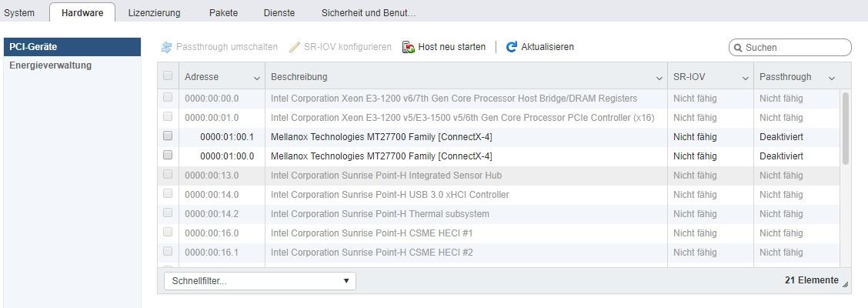Click the vertical scrollbar of device table
This screenshot has width=868, height=308.
coord(846,129)
